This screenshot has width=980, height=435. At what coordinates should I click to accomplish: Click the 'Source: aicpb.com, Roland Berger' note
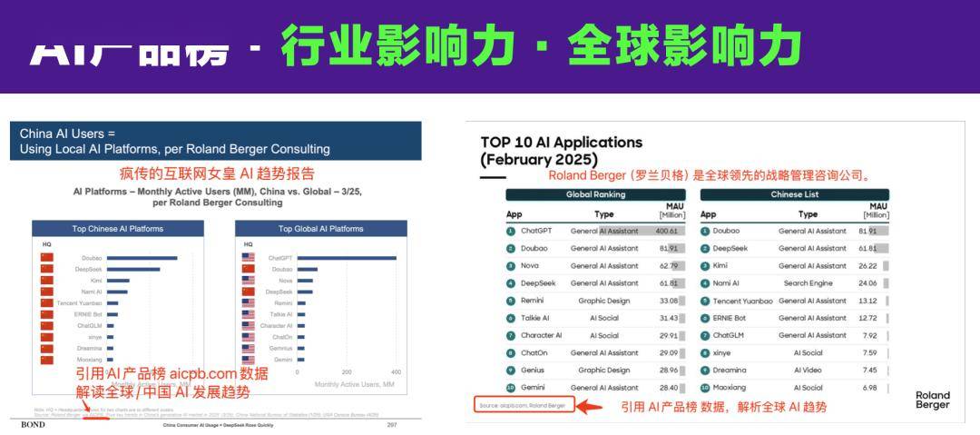click(522, 406)
